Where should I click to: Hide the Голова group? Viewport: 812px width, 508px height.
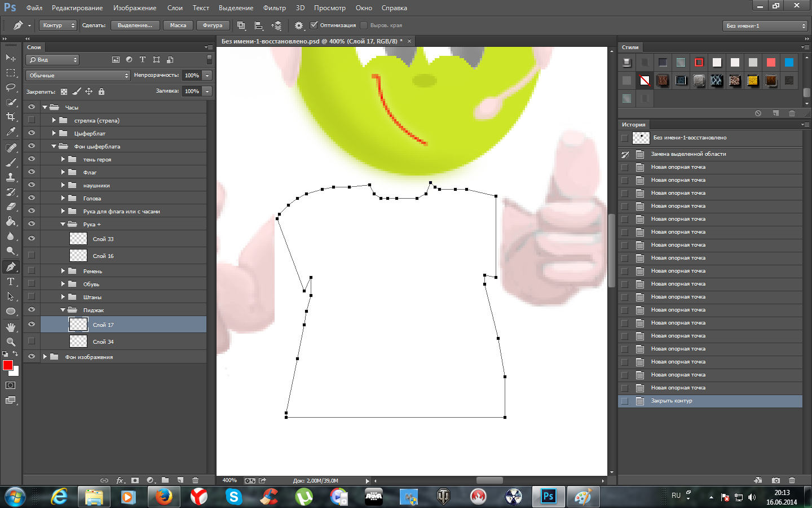click(32, 198)
